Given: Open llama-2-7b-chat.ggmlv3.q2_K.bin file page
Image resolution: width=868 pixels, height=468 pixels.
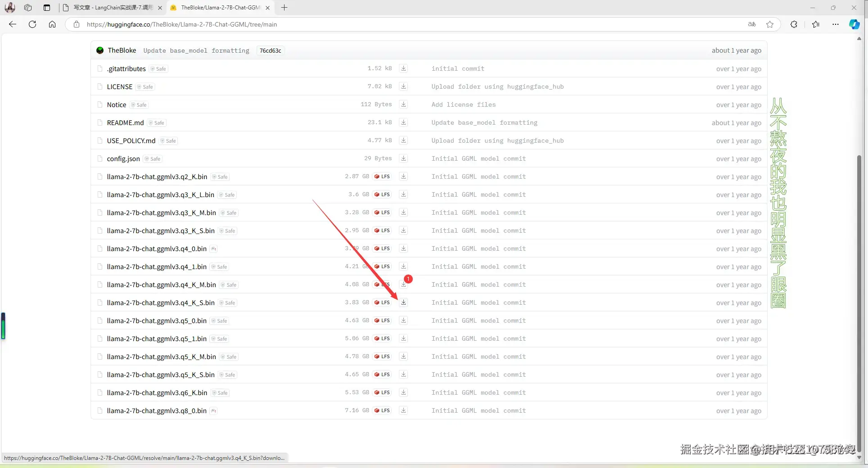Looking at the screenshot, I should tap(157, 176).
